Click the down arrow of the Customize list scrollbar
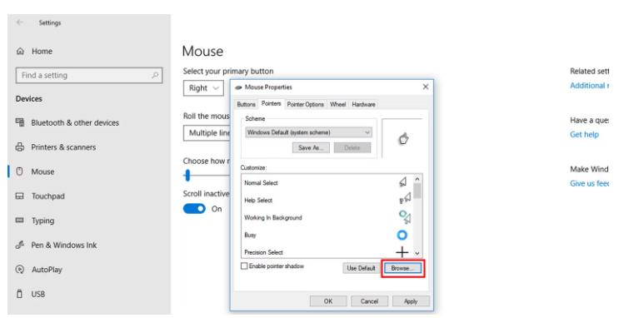644x318 pixels. (x=417, y=254)
